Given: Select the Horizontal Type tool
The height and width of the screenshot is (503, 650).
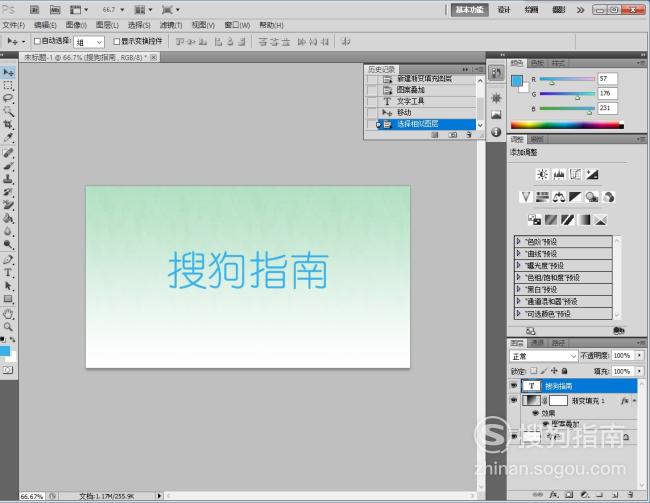Looking at the screenshot, I should [8, 273].
